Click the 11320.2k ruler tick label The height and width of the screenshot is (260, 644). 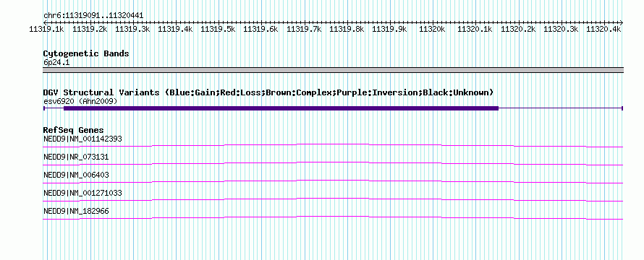(x=517, y=29)
